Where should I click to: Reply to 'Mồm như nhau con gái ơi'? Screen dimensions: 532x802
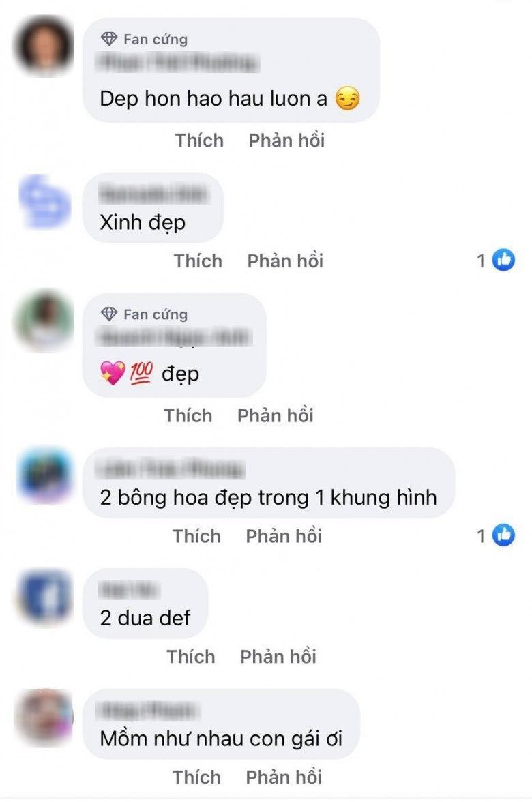tap(284, 777)
